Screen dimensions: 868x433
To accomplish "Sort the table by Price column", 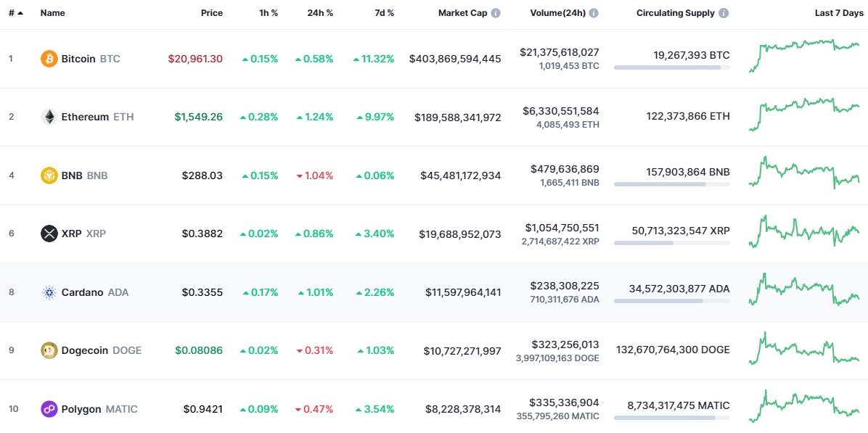I will 212,13.
